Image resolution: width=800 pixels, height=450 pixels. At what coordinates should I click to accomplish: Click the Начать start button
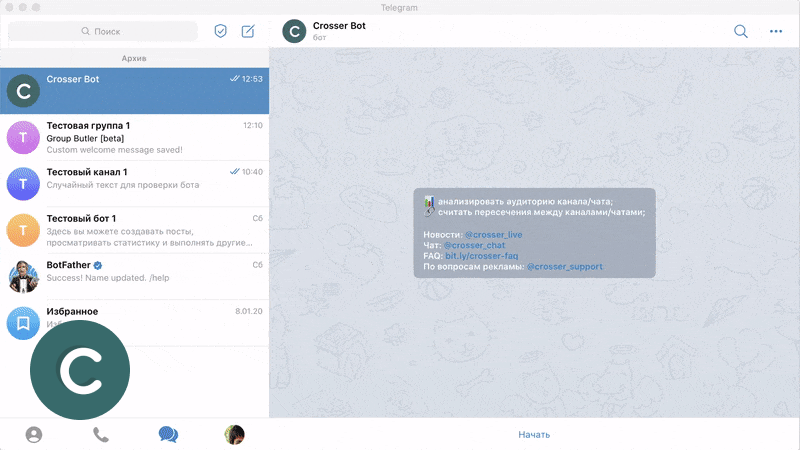[x=534, y=435]
